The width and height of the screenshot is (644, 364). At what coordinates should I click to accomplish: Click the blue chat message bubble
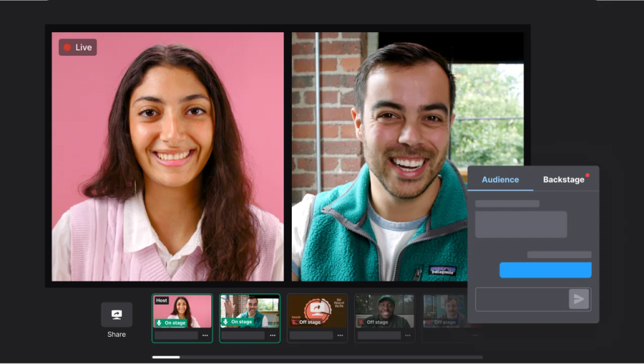(545, 270)
